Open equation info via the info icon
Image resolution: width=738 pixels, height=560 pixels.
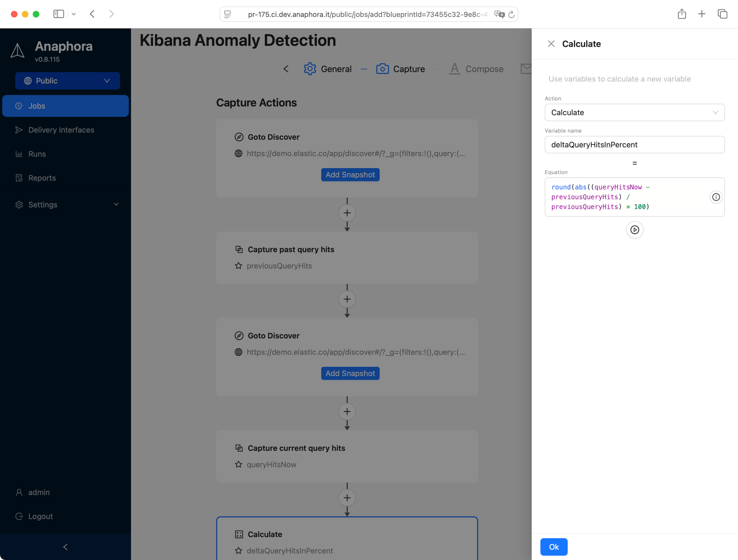coord(716,197)
